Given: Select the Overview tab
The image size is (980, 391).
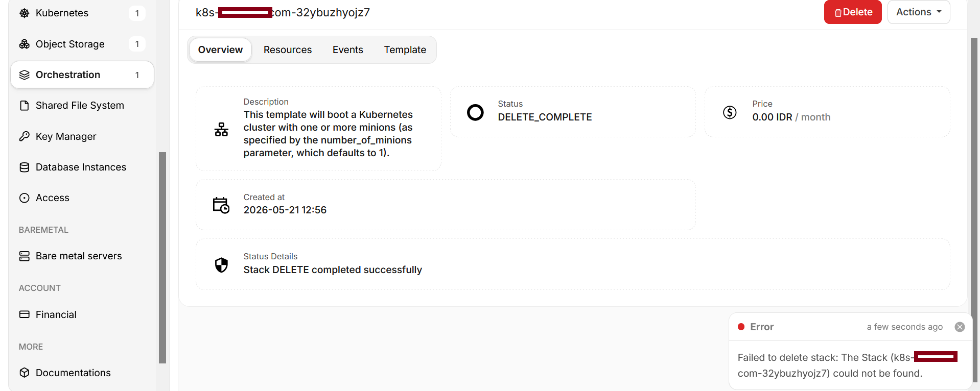Looking at the screenshot, I should pos(220,50).
